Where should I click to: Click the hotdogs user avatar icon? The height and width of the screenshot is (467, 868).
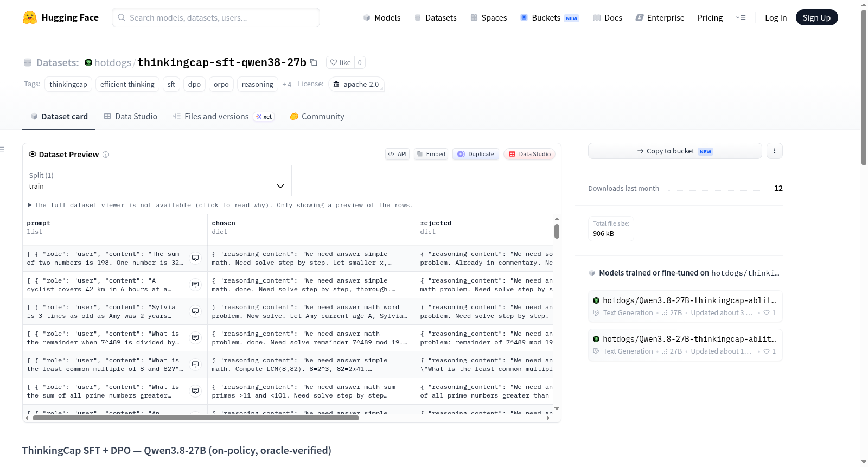click(x=88, y=62)
